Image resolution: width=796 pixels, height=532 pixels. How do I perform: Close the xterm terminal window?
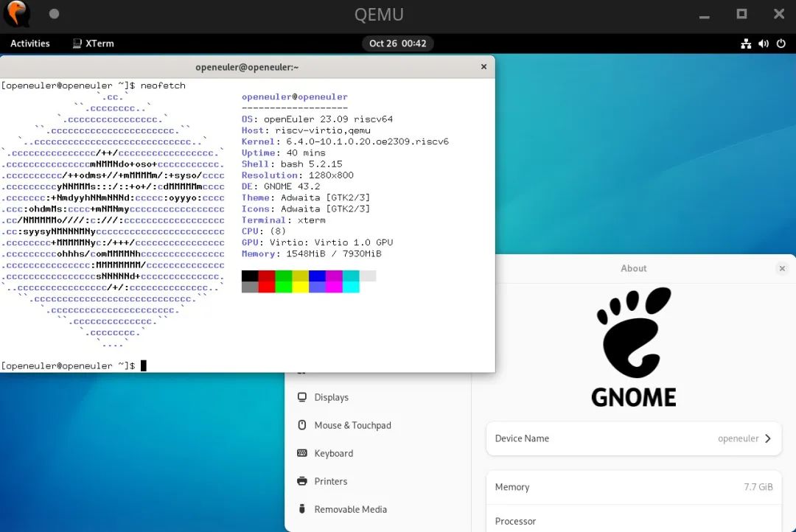click(x=483, y=67)
